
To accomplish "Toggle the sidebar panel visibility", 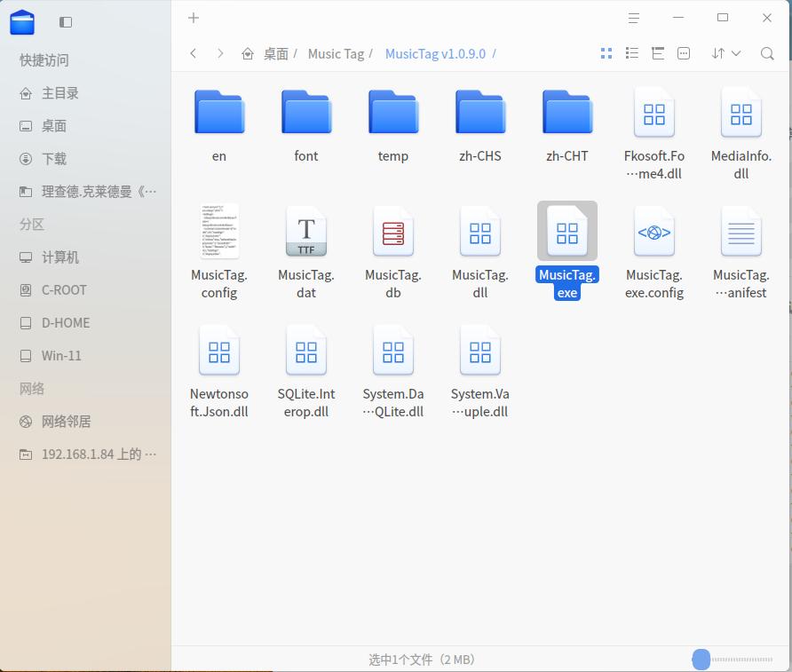I will (x=66, y=22).
